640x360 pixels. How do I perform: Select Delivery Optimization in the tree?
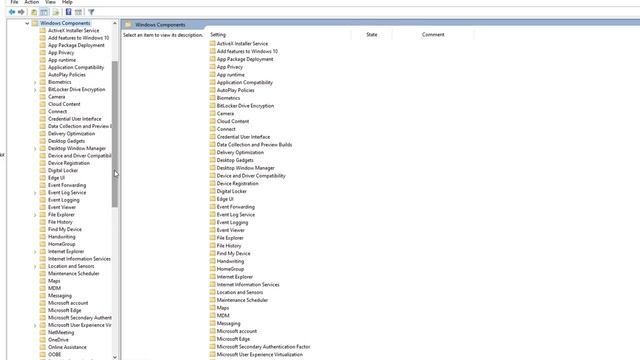point(71,133)
